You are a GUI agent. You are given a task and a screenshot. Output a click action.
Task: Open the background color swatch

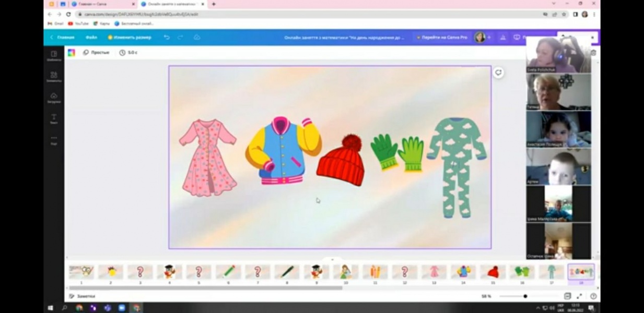pyautogui.click(x=72, y=53)
